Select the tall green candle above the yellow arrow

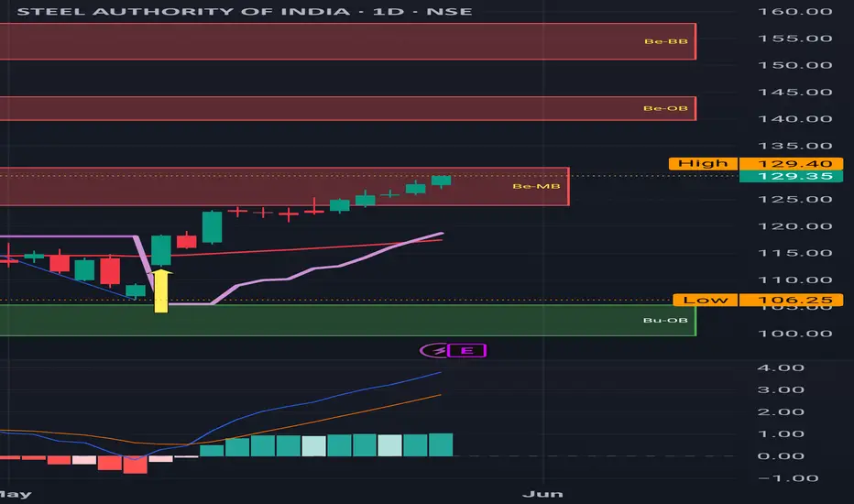pyautogui.click(x=160, y=250)
